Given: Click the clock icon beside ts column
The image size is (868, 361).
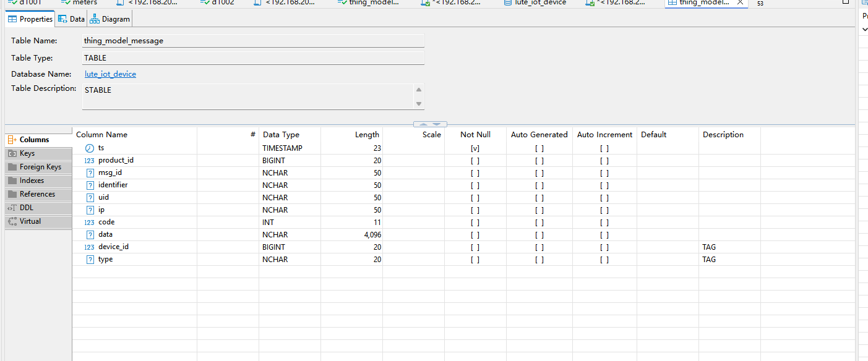Looking at the screenshot, I should click(x=90, y=148).
